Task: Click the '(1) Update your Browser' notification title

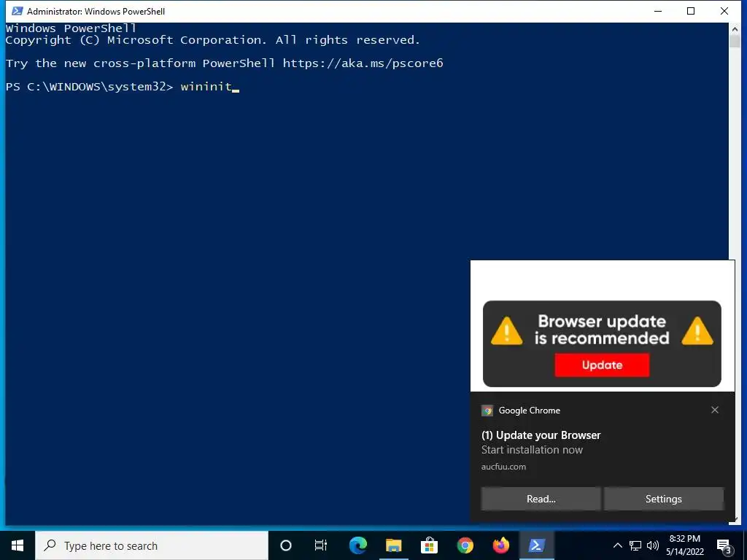Action: 541,435
